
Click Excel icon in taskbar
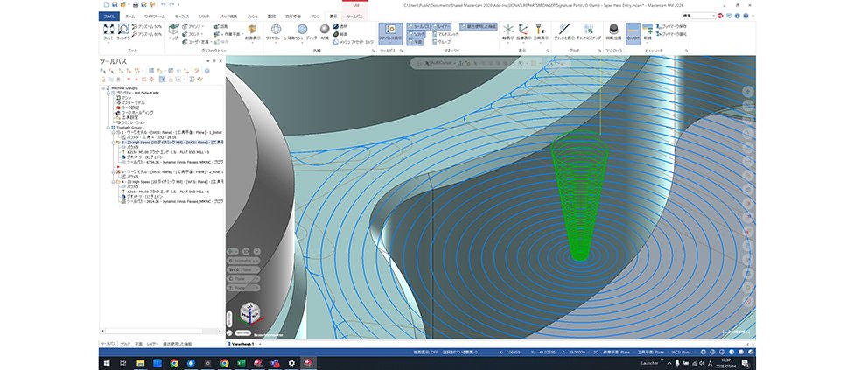click(x=241, y=363)
